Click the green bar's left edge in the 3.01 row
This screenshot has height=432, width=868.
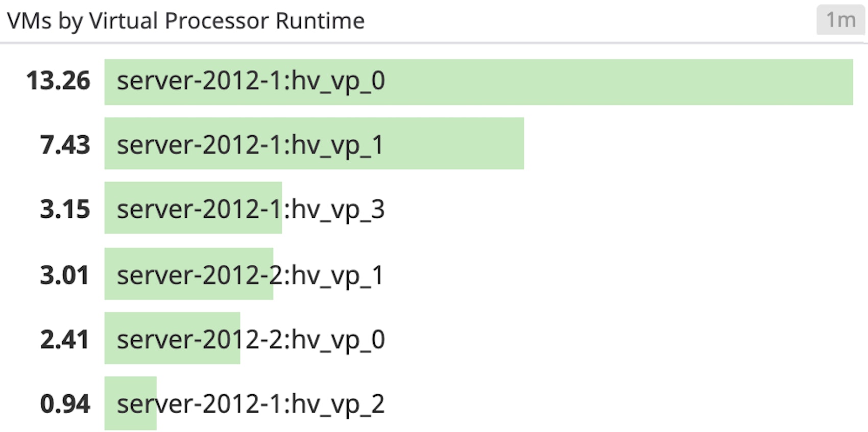(108, 274)
